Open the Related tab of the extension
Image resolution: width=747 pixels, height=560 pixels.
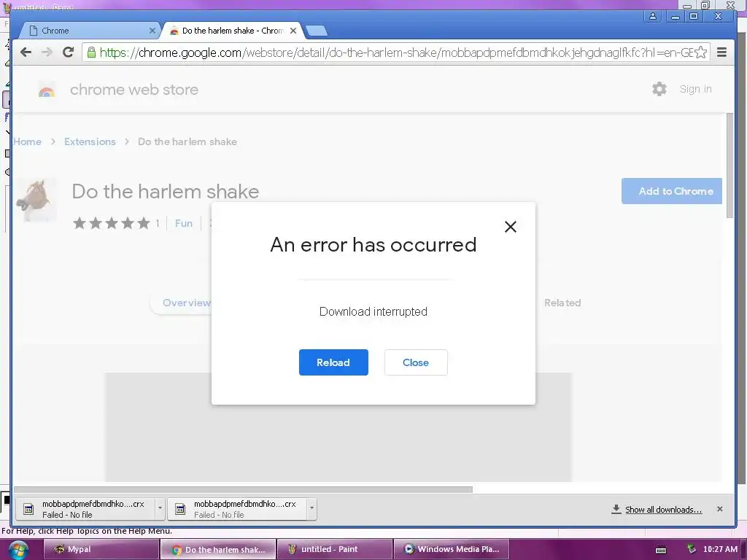pos(562,303)
